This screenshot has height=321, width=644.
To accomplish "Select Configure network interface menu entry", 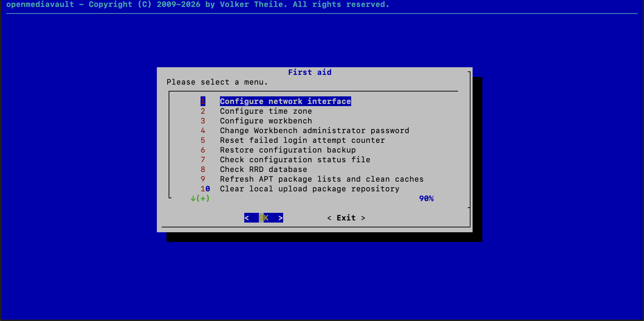I will pos(285,101).
